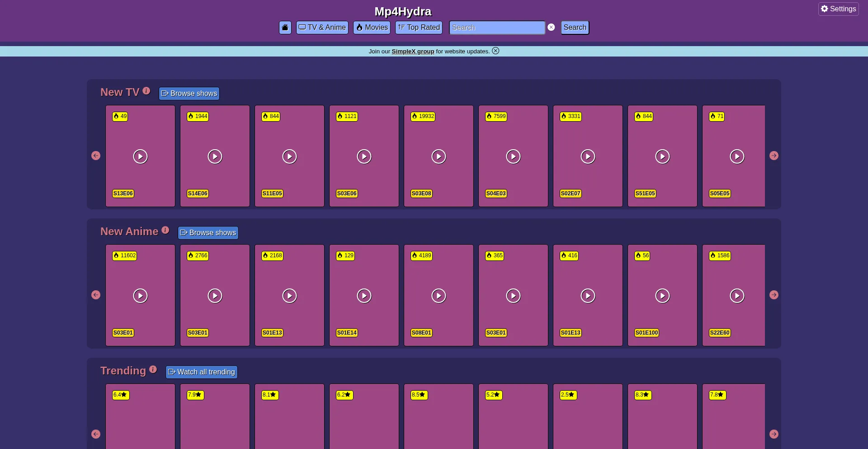Clear the search field with X icon

point(551,28)
